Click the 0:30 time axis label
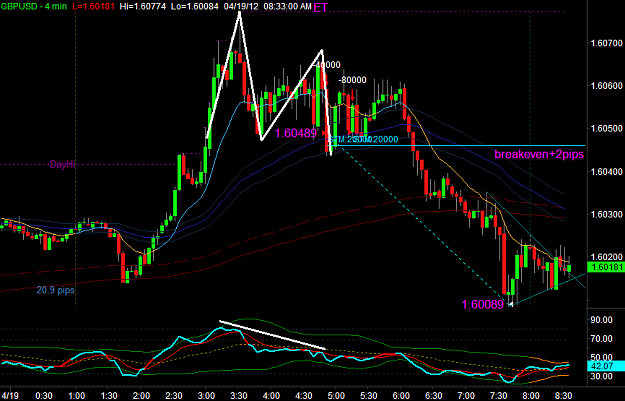This screenshot has height=401, width=625. 44,395
